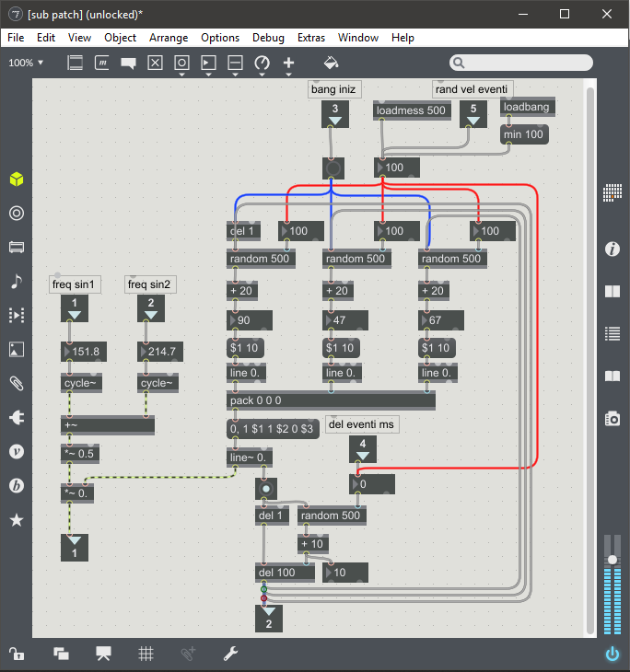The height and width of the screenshot is (672, 630).
Task: Select inlet number 5
Action: click(473, 114)
